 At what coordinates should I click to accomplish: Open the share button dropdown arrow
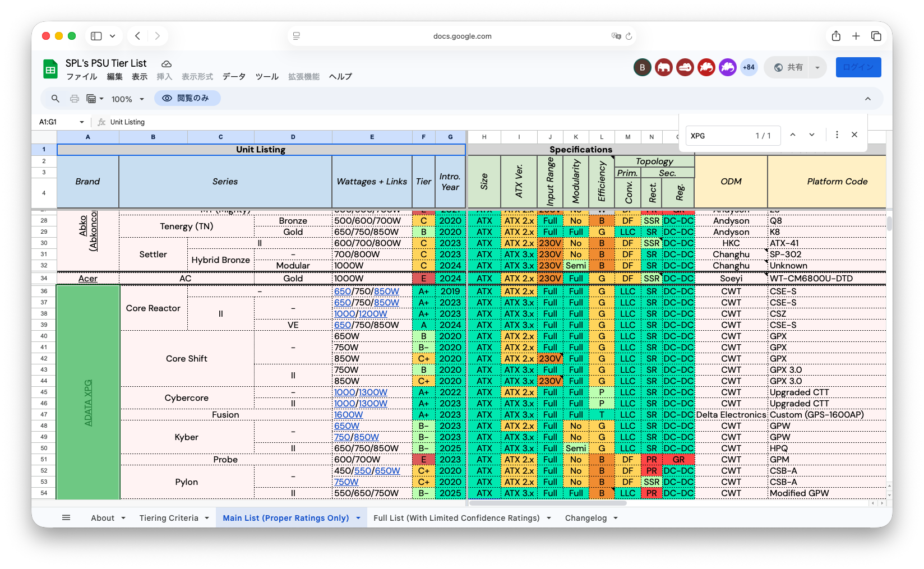pyautogui.click(x=817, y=67)
